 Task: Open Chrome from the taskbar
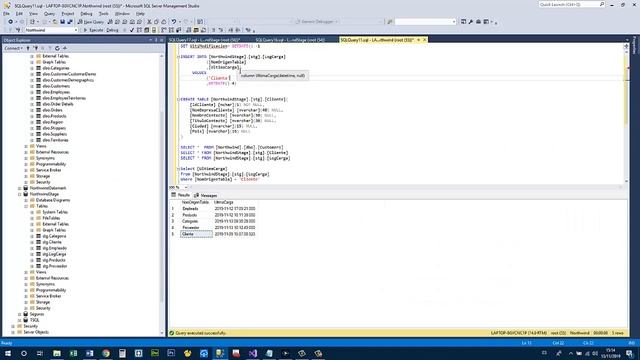tap(106, 353)
